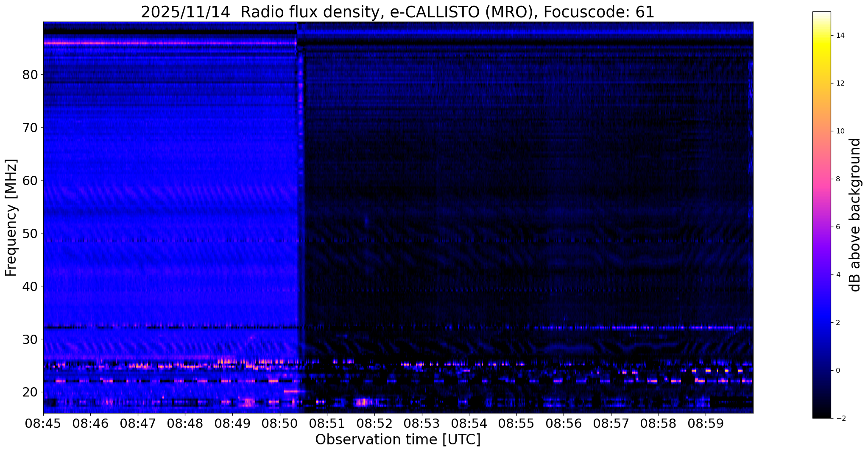Click the 08:51 time tick label
868x452 pixels.
[327, 423]
